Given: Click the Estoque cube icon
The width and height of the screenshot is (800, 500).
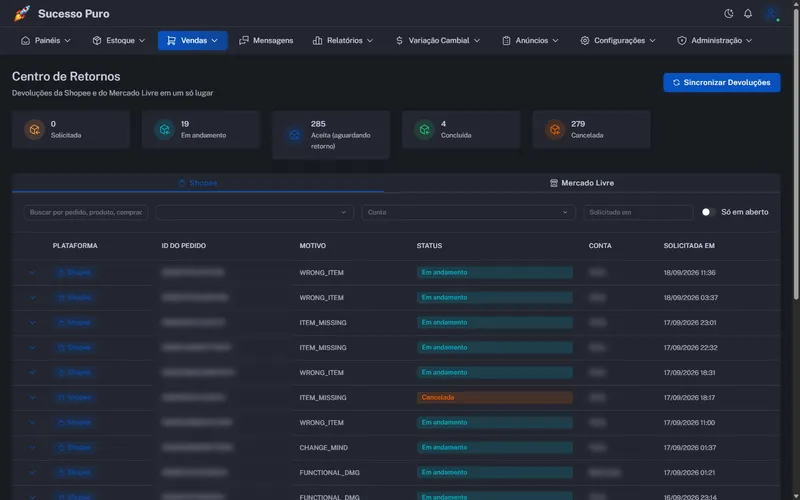Looking at the screenshot, I should click(96, 40).
